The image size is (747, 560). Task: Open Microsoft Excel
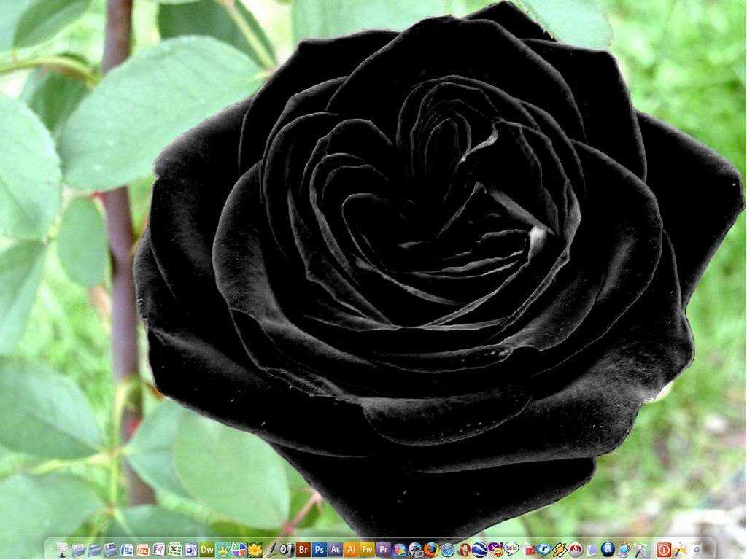(175, 549)
